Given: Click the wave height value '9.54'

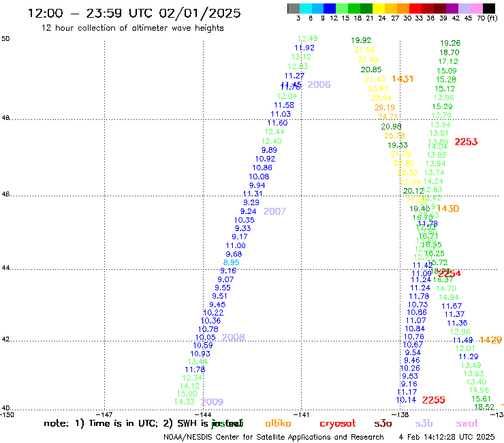Looking at the screenshot, I should click(x=413, y=352).
